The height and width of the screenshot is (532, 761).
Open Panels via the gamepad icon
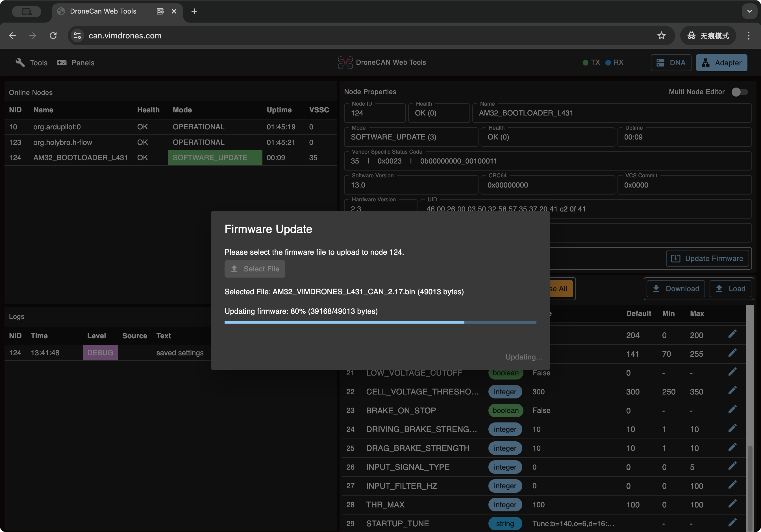[x=76, y=63]
